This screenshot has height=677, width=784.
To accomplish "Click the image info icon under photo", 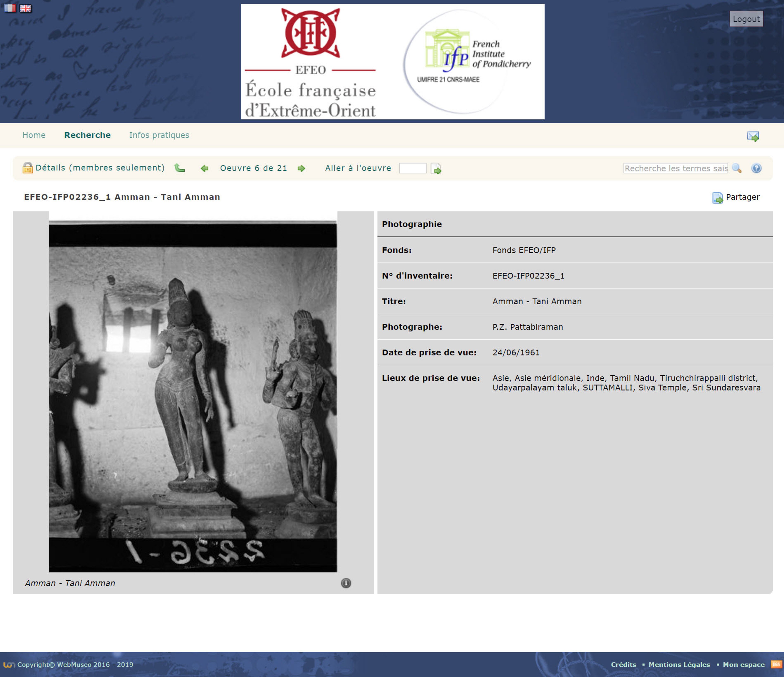I will pyautogui.click(x=346, y=583).
